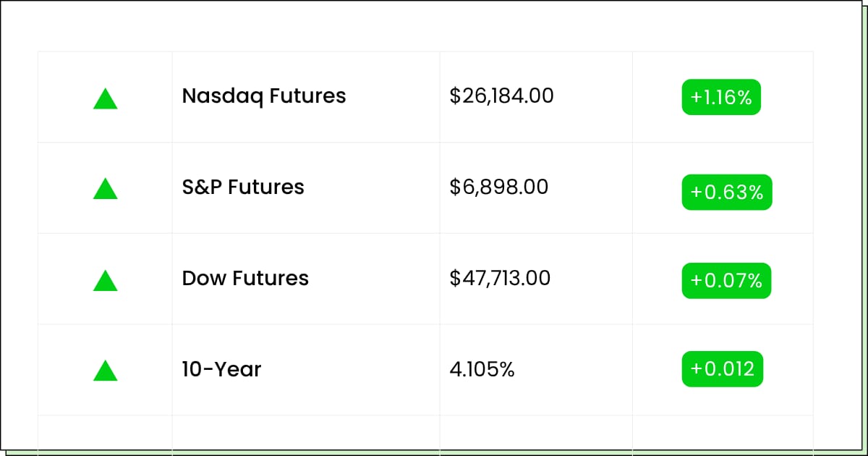Click the 10-Year row label
868x456 pixels.
[x=221, y=370]
